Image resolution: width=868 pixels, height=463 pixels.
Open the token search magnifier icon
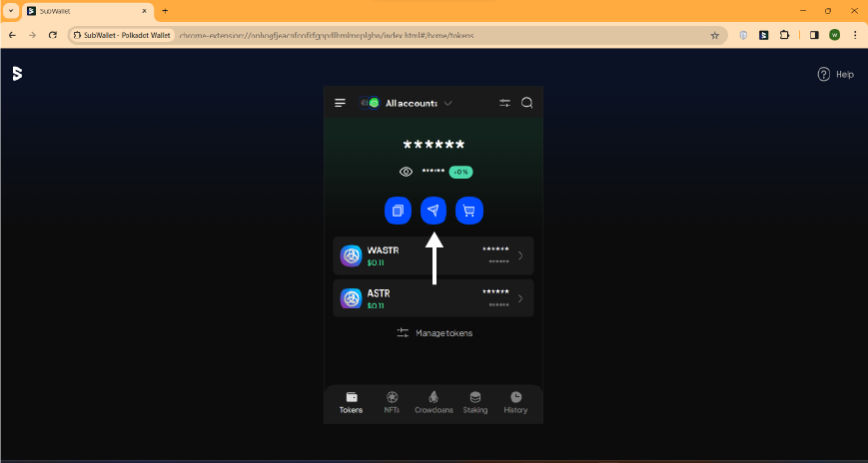(526, 103)
